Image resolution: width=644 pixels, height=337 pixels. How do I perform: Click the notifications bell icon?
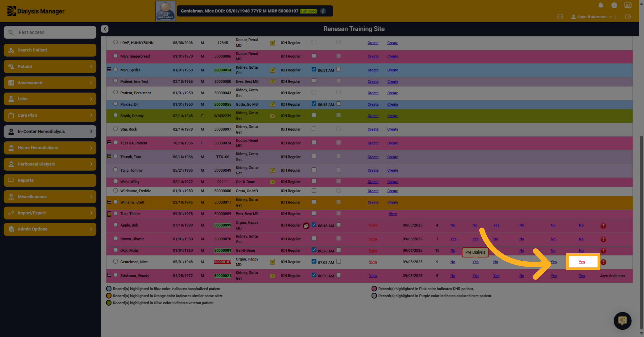coord(601,5)
